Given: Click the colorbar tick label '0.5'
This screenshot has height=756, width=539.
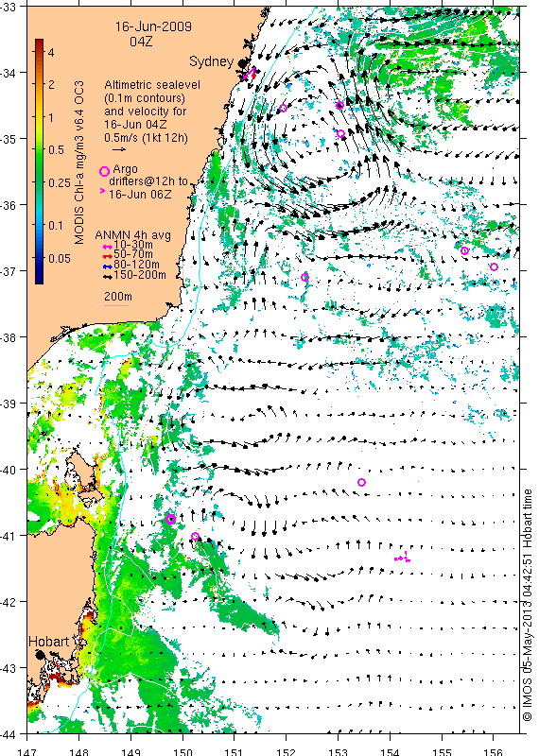Looking at the screenshot, I should coord(56,150).
